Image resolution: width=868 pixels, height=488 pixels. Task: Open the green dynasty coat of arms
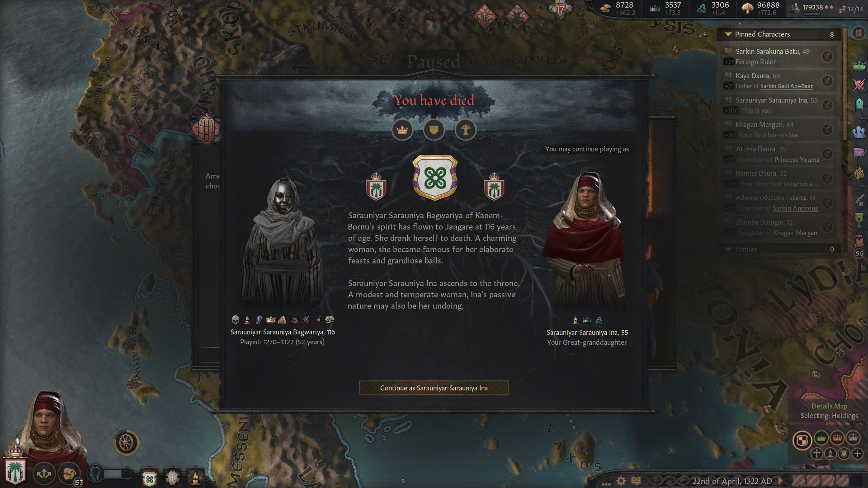(435, 178)
